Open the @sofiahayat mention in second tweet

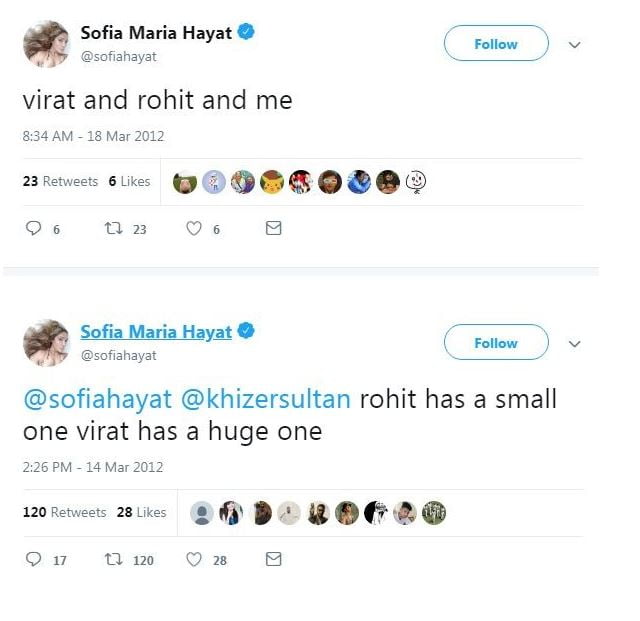point(96,400)
